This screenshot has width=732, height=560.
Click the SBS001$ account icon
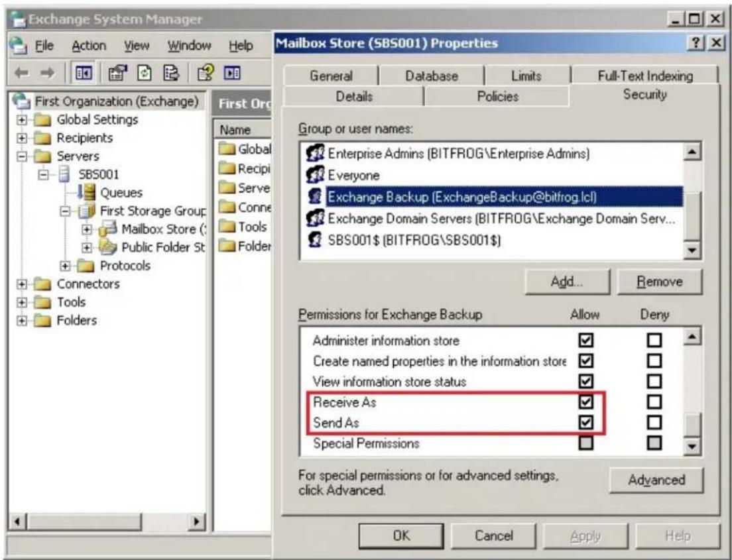pyautogui.click(x=315, y=240)
